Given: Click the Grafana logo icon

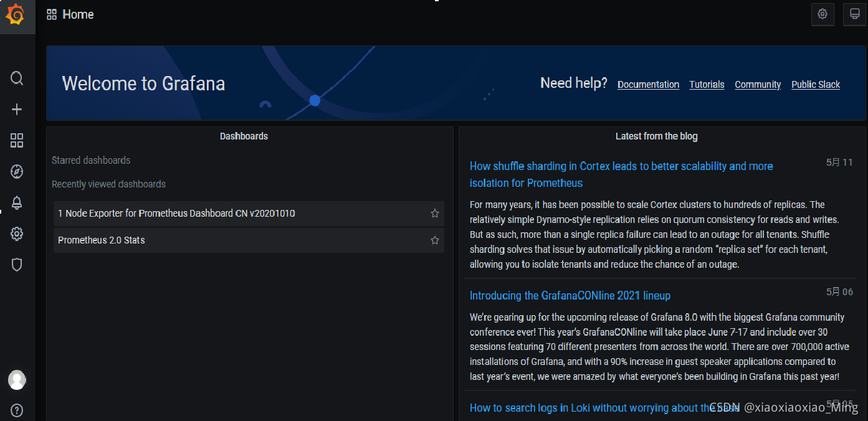Looking at the screenshot, I should tap(15, 14).
